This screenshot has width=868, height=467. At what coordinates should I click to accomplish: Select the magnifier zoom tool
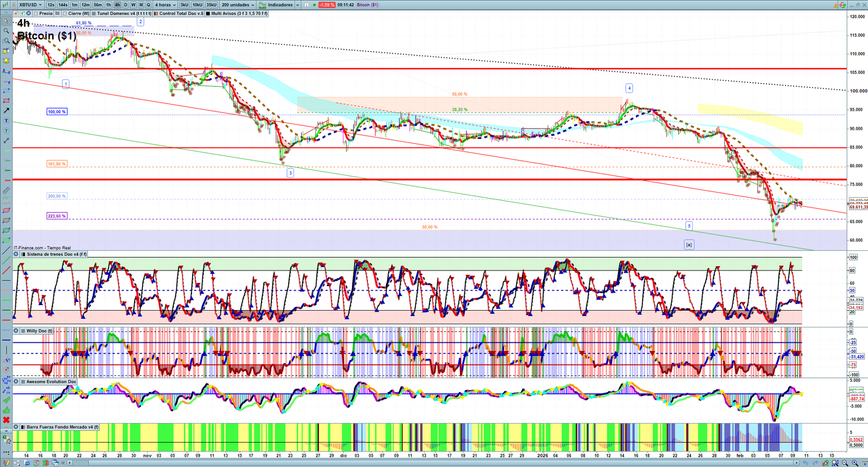click(x=6, y=31)
